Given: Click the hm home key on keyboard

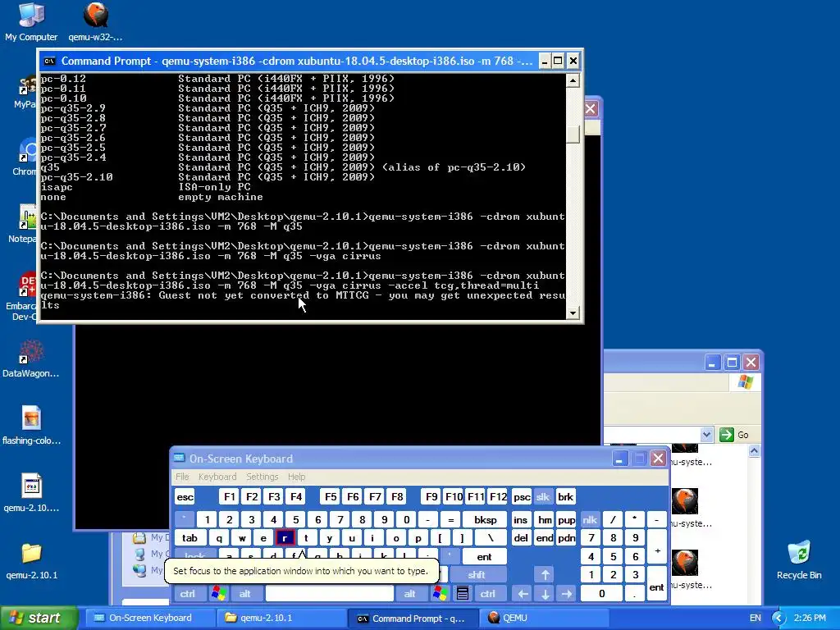Looking at the screenshot, I should coord(545,519).
